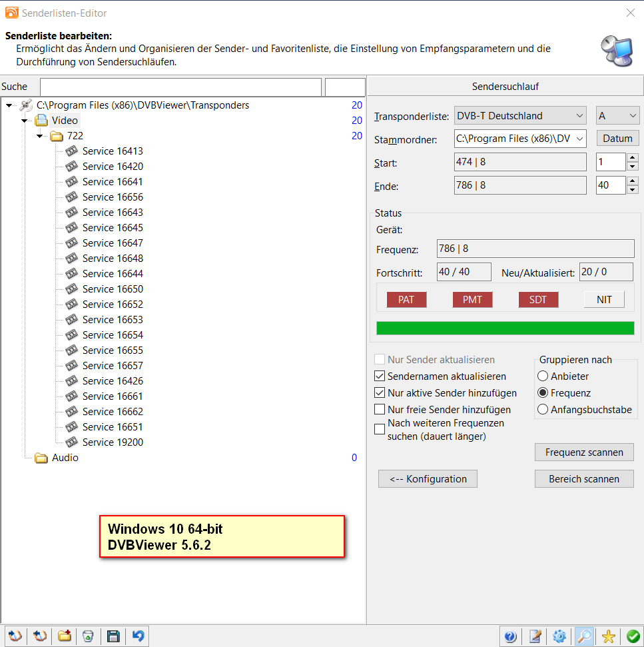Collapse the 722 folder node
This screenshot has height=647, width=644.
click(39, 136)
